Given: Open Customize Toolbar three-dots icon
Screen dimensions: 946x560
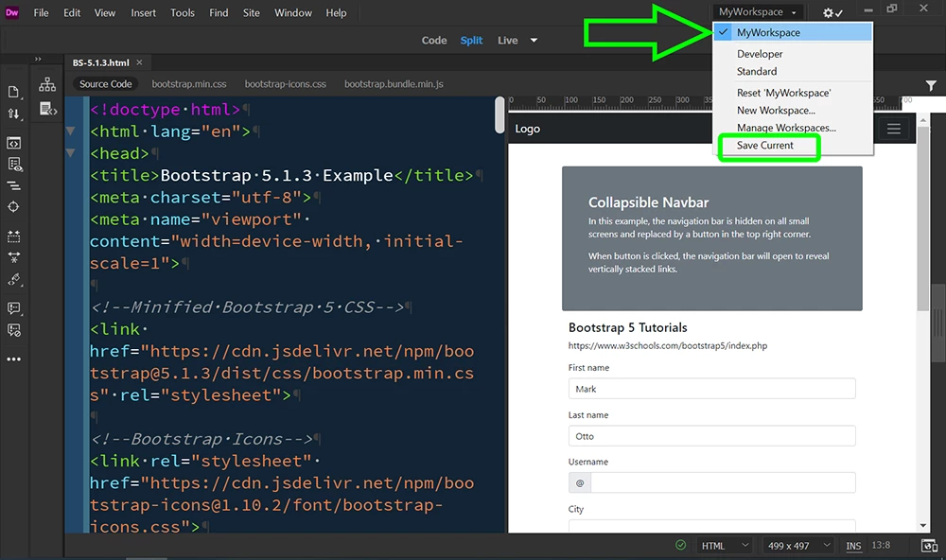Looking at the screenshot, I should (x=13, y=359).
